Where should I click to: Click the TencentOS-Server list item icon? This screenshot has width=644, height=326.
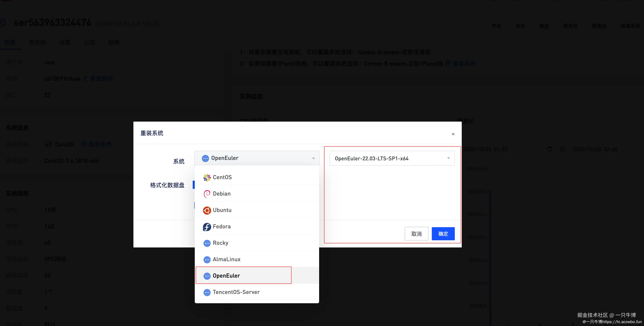pyautogui.click(x=207, y=292)
